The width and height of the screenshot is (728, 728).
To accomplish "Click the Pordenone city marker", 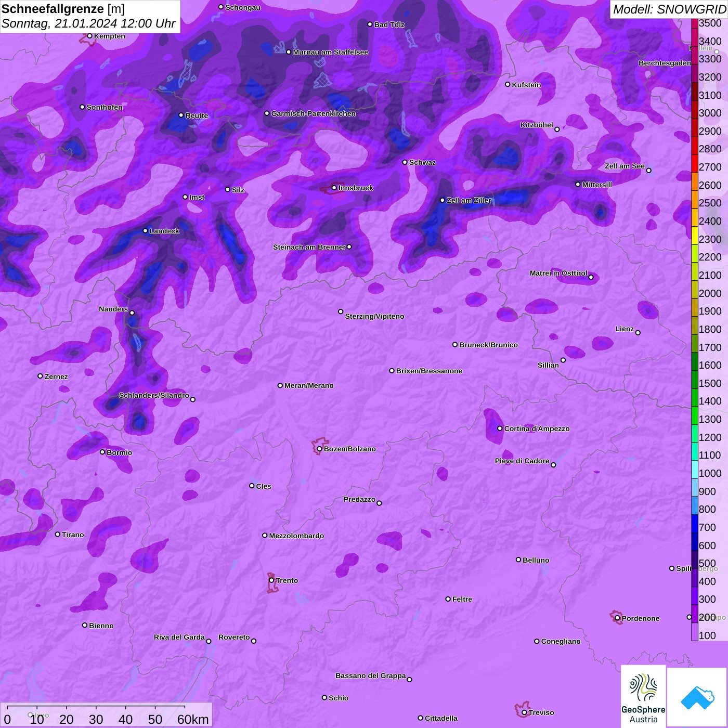I will (617, 618).
